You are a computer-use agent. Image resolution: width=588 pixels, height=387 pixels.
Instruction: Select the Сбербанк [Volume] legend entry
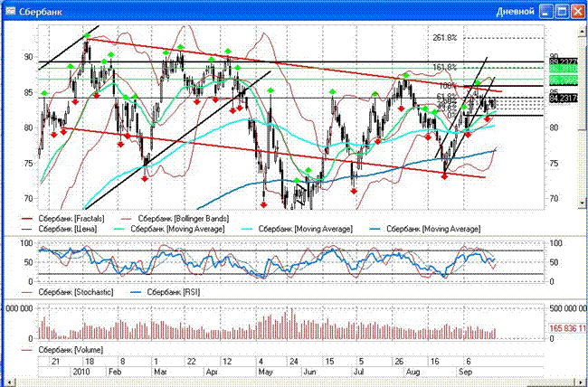[62, 350]
